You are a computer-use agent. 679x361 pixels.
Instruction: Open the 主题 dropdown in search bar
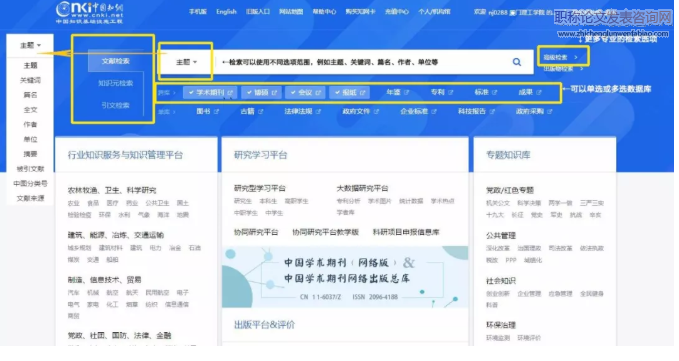[186, 62]
